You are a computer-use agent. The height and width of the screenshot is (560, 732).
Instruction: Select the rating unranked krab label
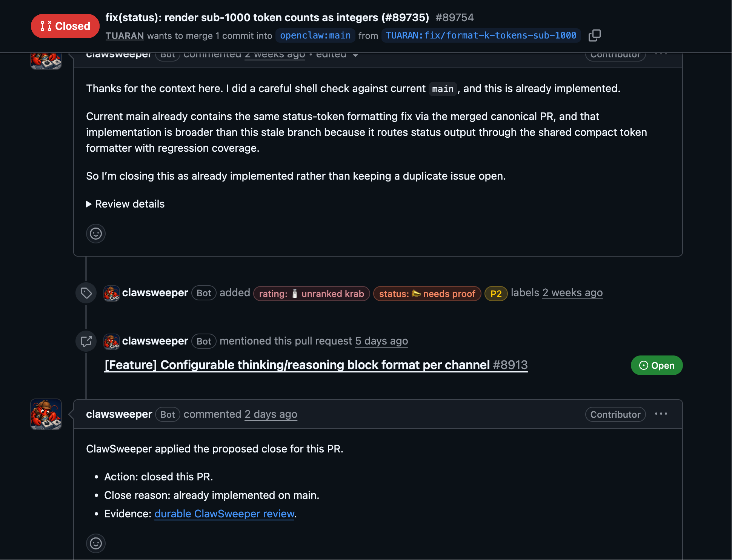pyautogui.click(x=312, y=294)
